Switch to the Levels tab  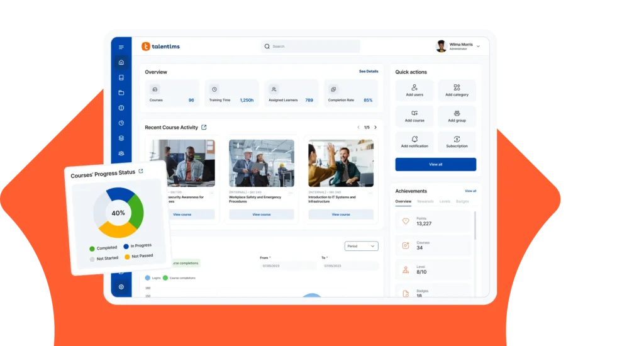click(445, 201)
